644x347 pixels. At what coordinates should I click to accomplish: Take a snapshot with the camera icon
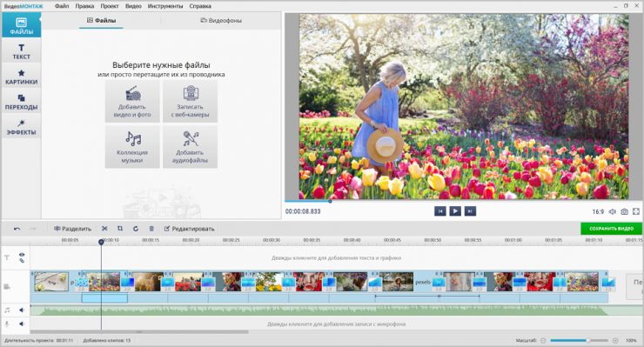pos(624,212)
